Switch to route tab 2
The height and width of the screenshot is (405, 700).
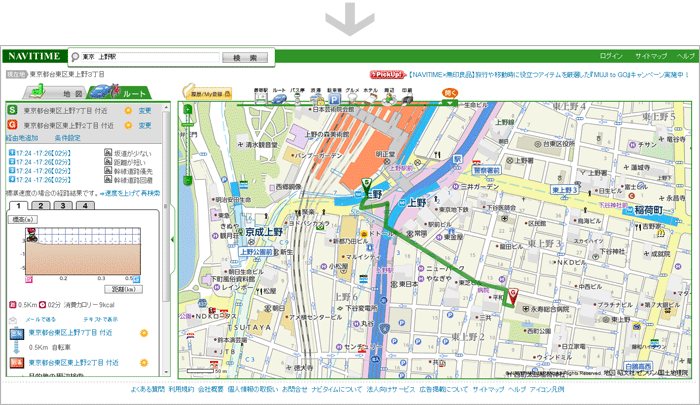[41, 205]
